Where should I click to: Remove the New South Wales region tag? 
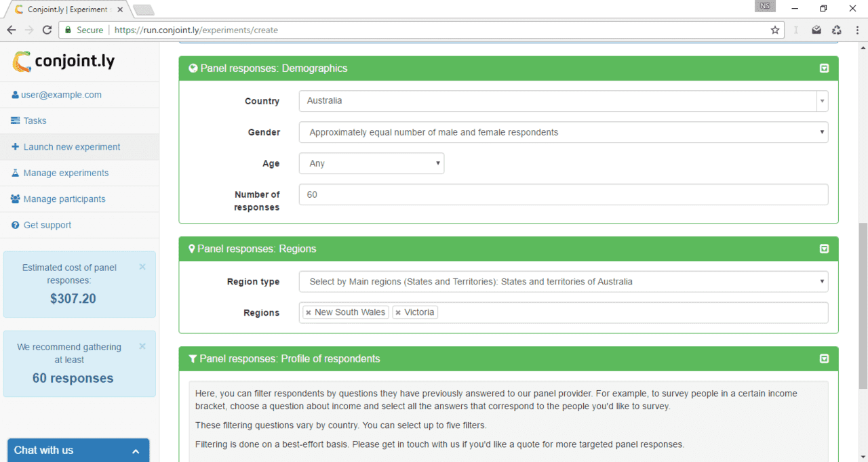pyautogui.click(x=309, y=312)
